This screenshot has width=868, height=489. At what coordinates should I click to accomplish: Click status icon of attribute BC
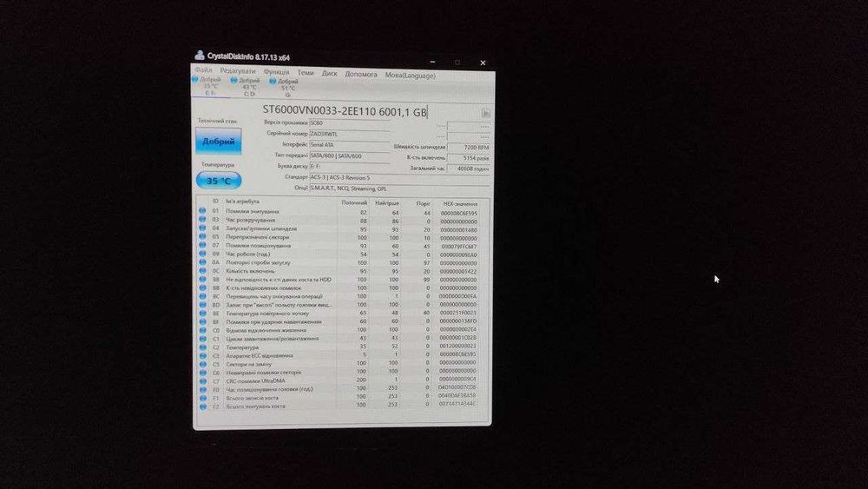point(202,296)
